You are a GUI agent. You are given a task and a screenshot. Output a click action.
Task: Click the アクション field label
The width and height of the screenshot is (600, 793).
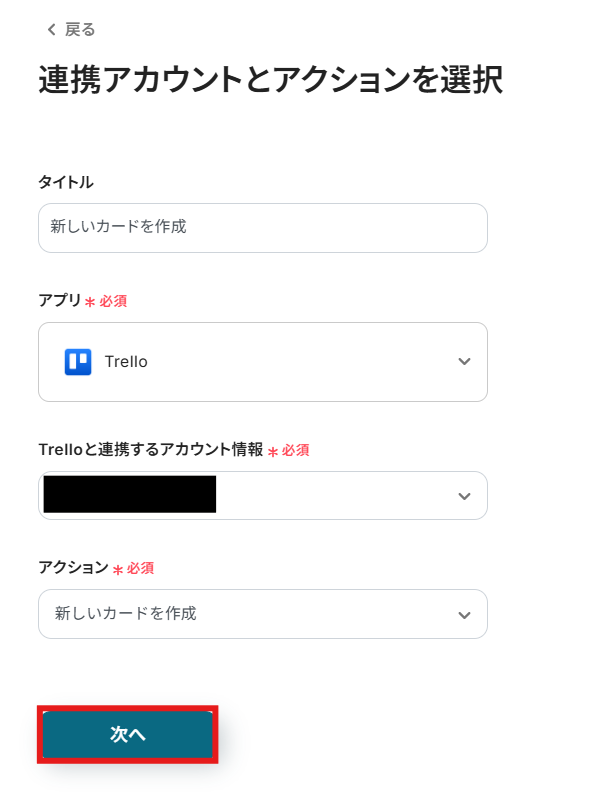(x=73, y=567)
